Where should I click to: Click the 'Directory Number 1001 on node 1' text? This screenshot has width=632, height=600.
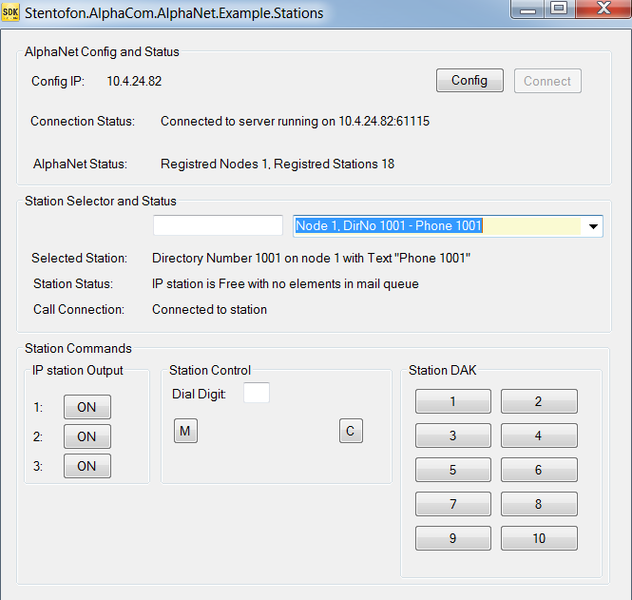[311, 258]
